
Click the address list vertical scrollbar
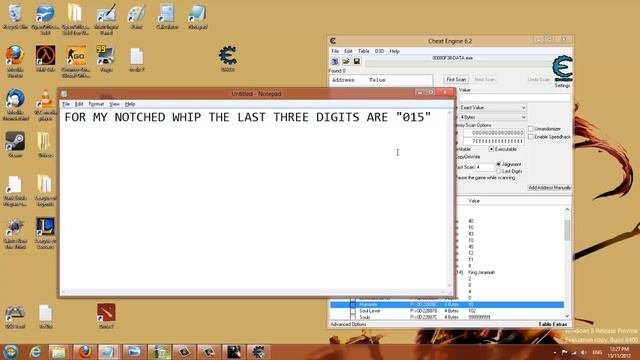tap(567, 231)
